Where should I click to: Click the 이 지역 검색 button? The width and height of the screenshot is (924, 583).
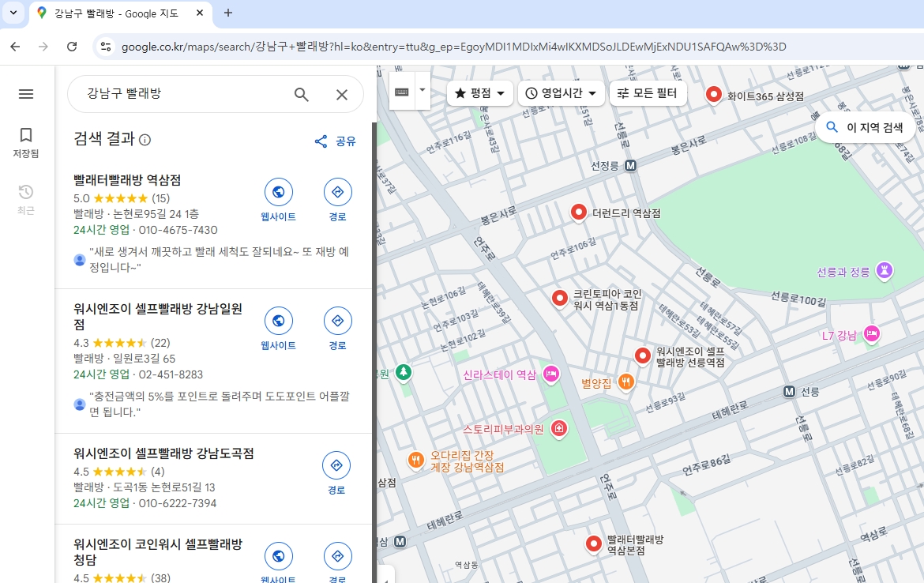point(865,127)
